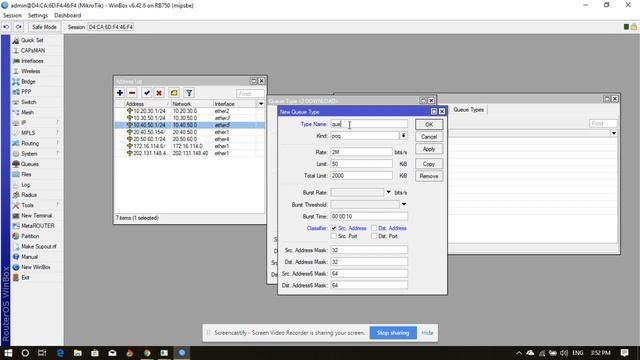The image size is (640, 360).
Task: Open Log in sidebar
Action: click(25, 185)
